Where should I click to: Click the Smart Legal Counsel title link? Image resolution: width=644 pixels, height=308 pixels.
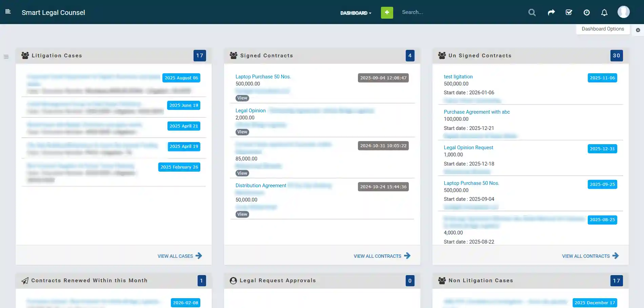(x=53, y=12)
